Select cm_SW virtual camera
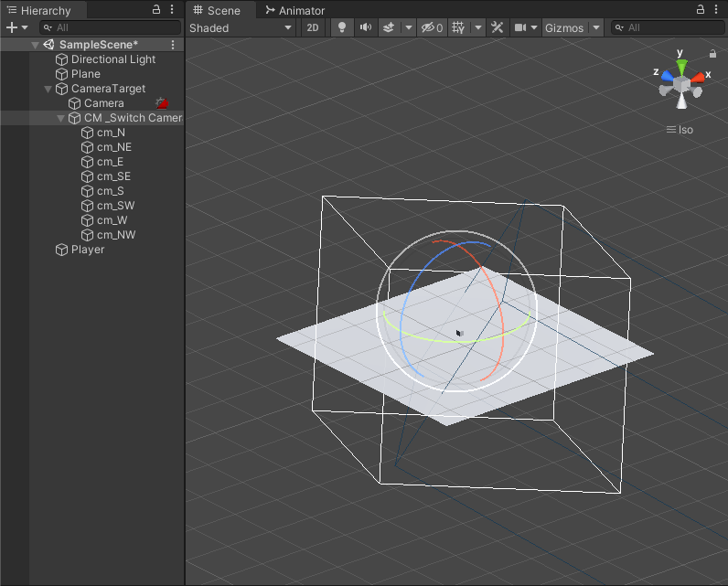 (x=115, y=206)
